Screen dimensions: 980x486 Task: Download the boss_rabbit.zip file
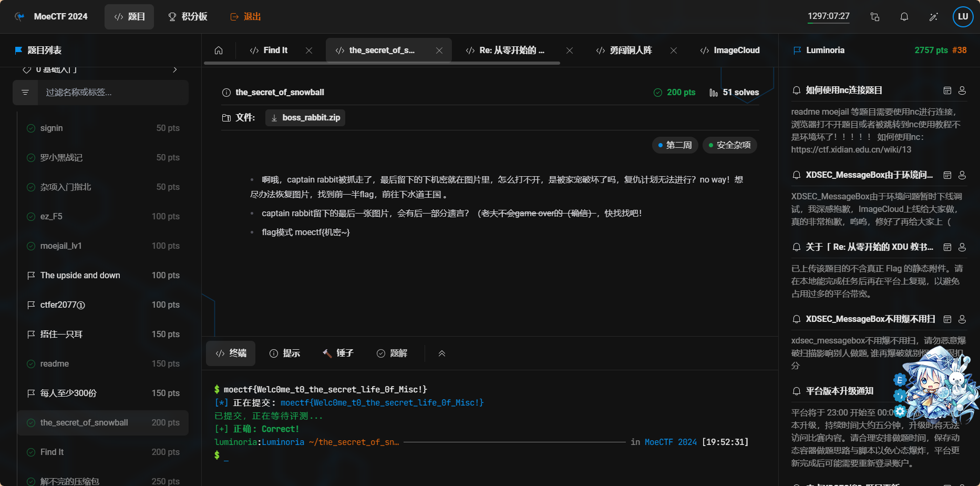(305, 118)
